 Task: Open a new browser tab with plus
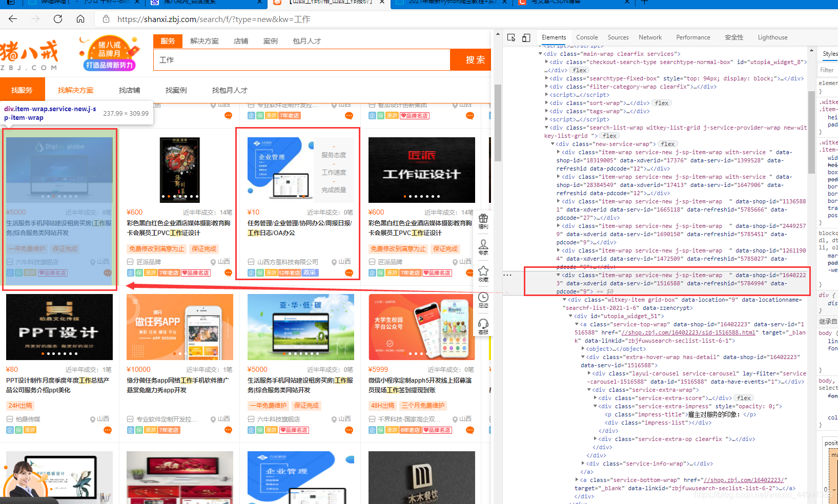645,2
